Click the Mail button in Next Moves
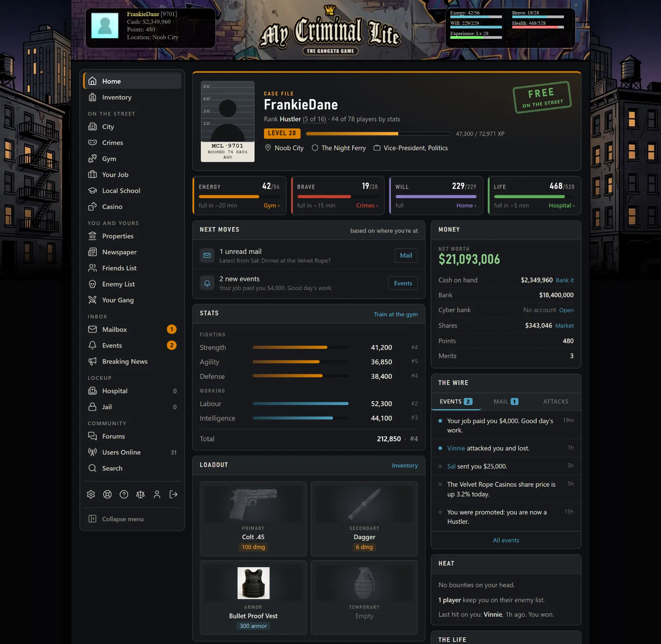The image size is (661, 644). tap(406, 256)
